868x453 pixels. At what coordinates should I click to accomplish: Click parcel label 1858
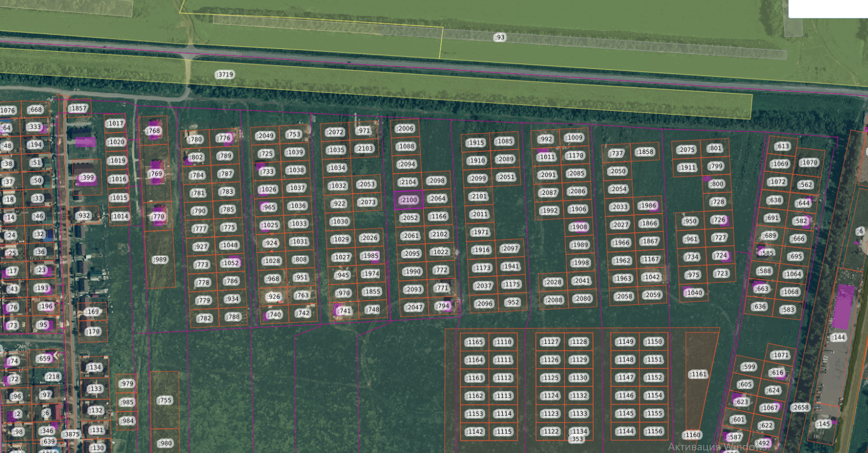click(x=645, y=152)
